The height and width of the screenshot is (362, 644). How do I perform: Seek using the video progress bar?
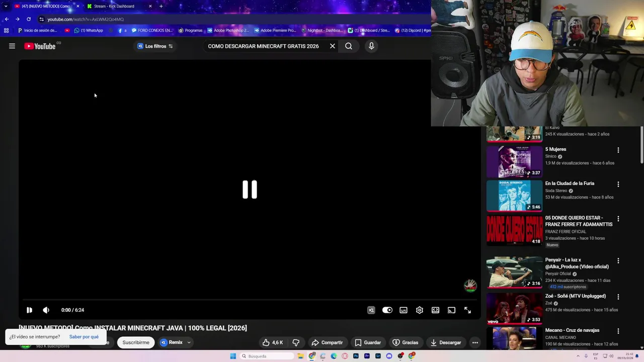[x=250, y=300]
